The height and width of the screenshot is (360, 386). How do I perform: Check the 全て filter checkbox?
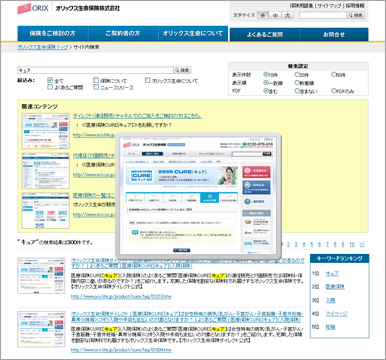[50, 80]
